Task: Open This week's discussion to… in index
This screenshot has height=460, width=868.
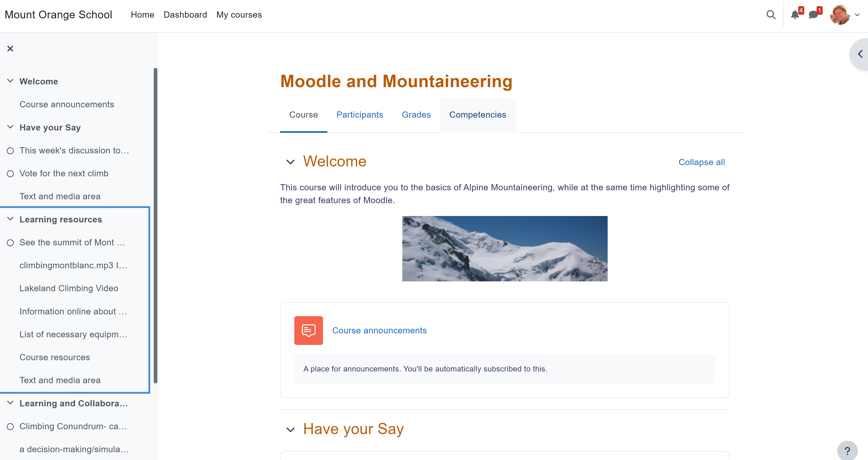Action: click(x=74, y=150)
